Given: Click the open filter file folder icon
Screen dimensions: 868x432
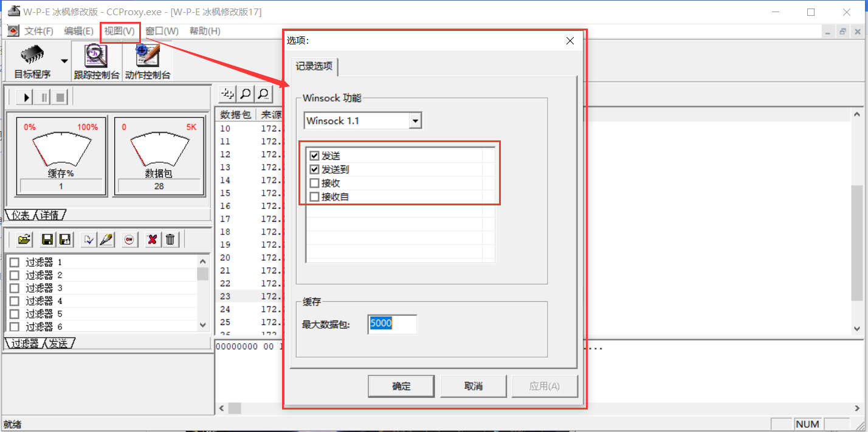Looking at the screenshot, I should point(23,239).
